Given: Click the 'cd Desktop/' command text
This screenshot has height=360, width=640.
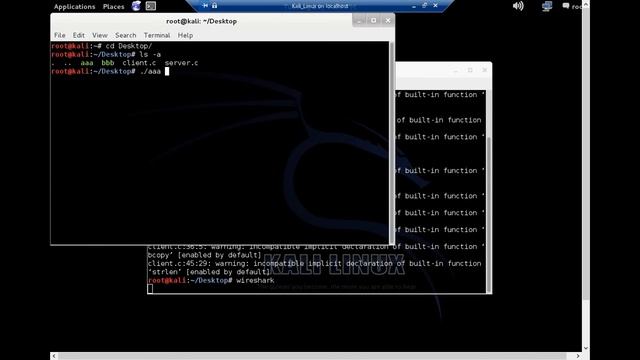Looking at the screenshot, I should 129,46.
